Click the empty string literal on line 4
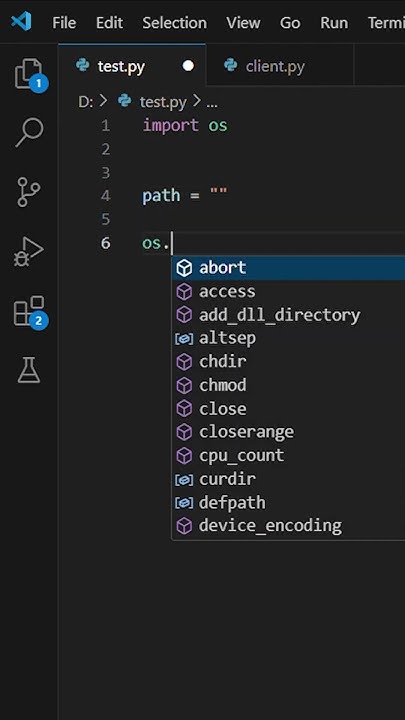 coord(219,192)
